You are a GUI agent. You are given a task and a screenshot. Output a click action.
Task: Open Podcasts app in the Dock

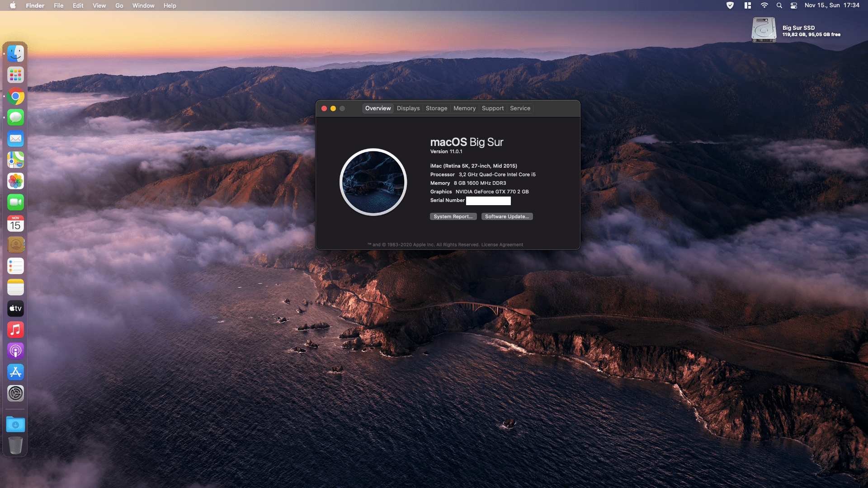point(15,351)
